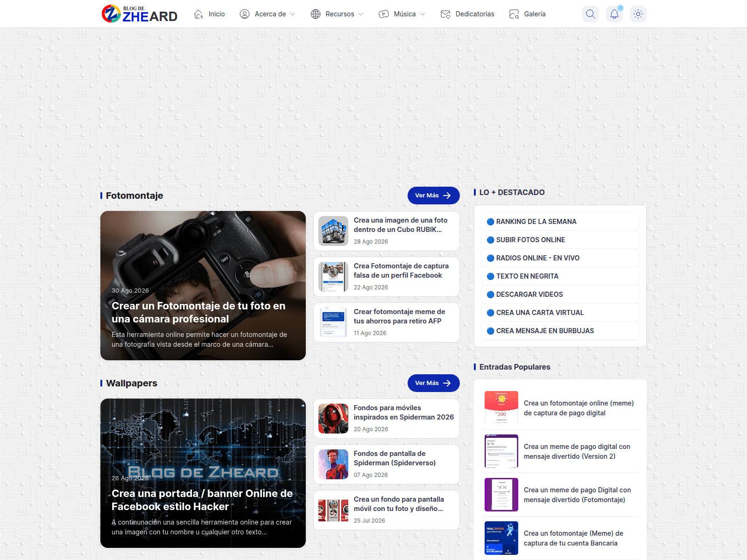Open the Spiderman 2026 mobile wallpapers thumbnail
The width and height of the screenshot is (747, 560).
coord(333,419)
